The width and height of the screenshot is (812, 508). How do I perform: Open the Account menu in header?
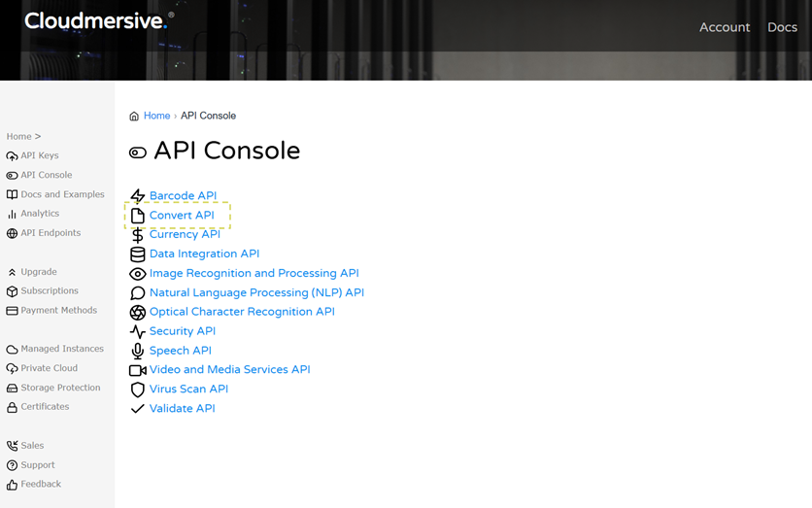[725, 27]
